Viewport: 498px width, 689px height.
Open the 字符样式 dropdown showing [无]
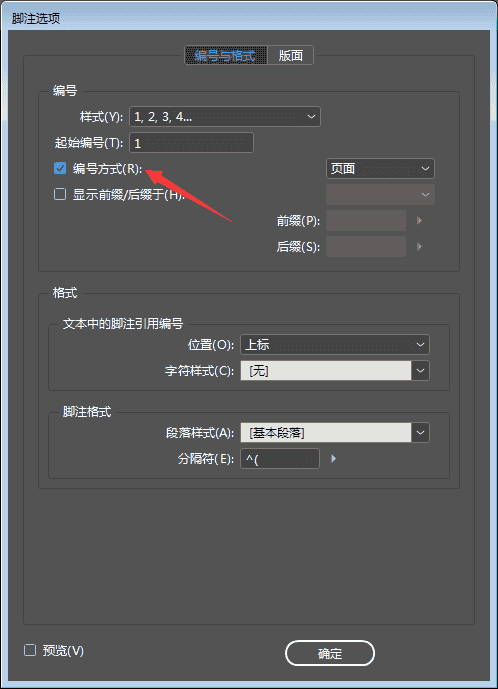coord(335,371)
